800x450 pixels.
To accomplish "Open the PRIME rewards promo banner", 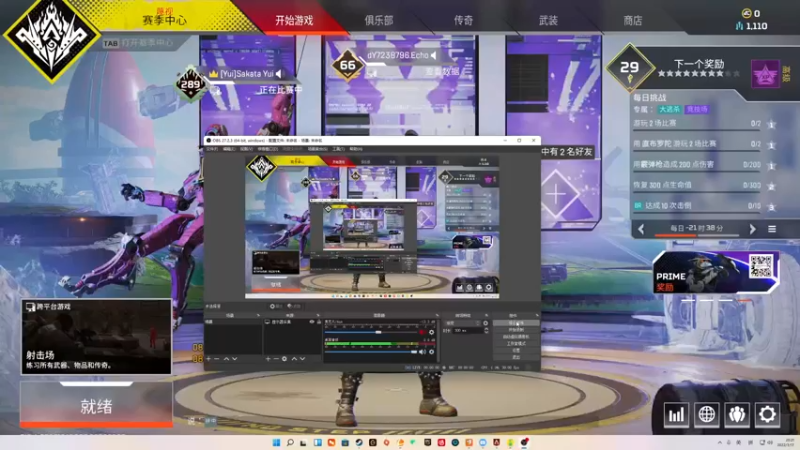I will click(715, 272).
